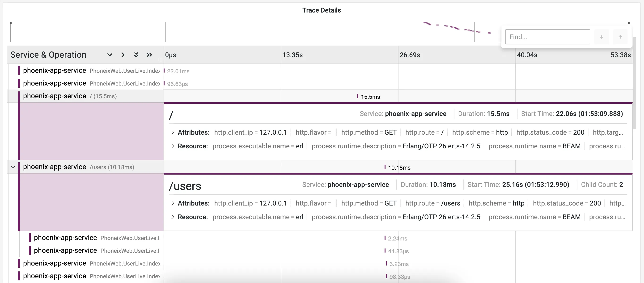Collapse the /users span children chevron
This screenshot has width=644, height=283.
(x=13, y=167)
